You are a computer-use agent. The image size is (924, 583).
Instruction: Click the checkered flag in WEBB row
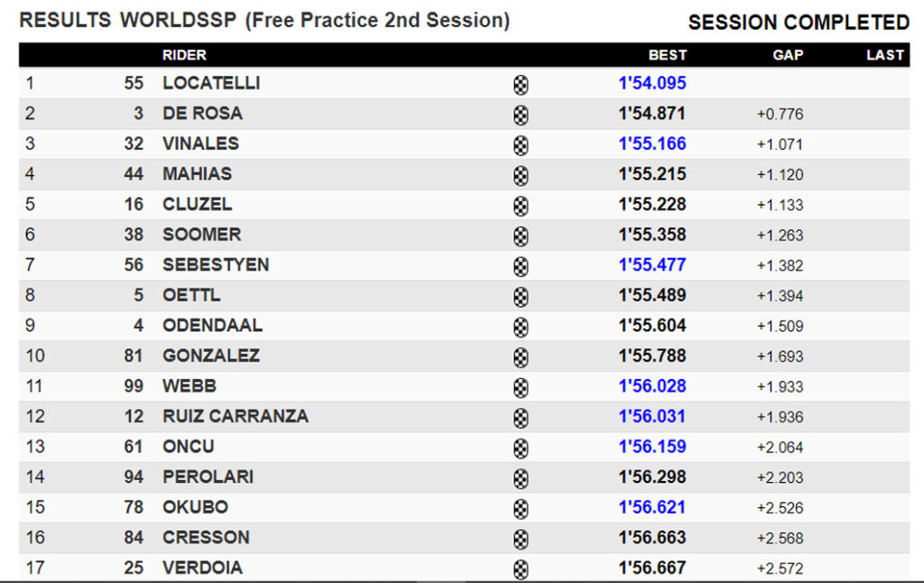point(521,387)
